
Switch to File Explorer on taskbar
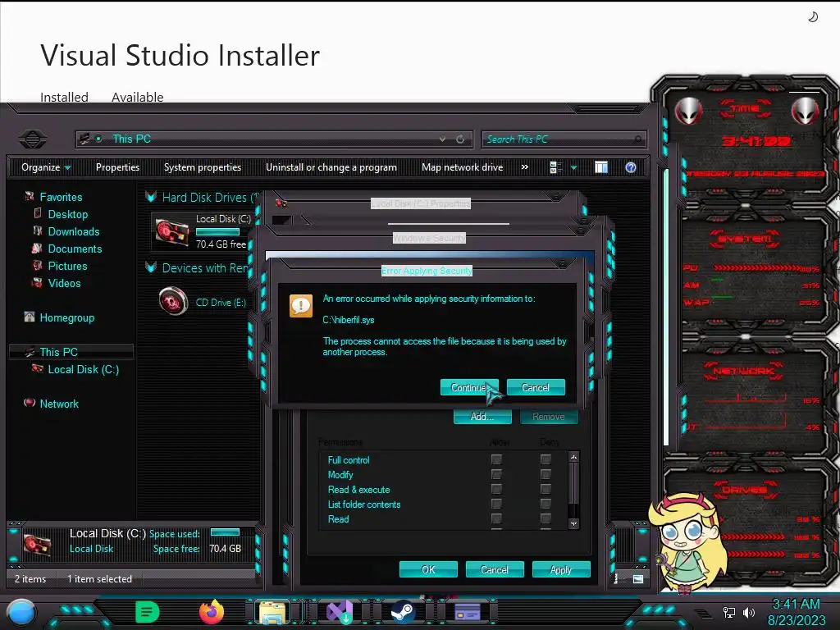tap(272, 613)
